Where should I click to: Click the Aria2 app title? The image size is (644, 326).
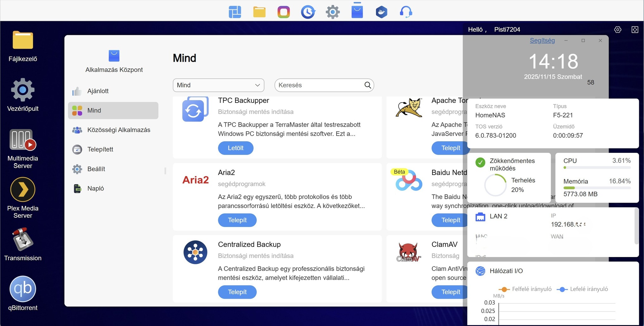pos(226,172)
